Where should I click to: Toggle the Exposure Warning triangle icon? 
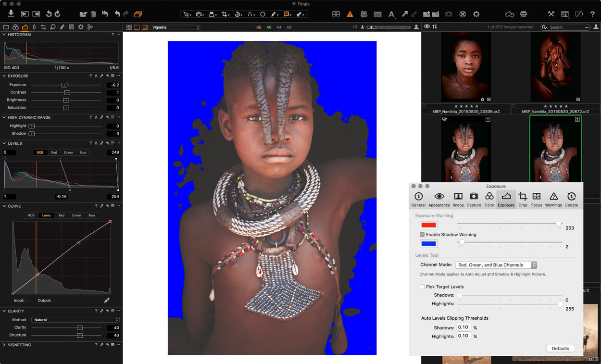[x=350, y=14]
